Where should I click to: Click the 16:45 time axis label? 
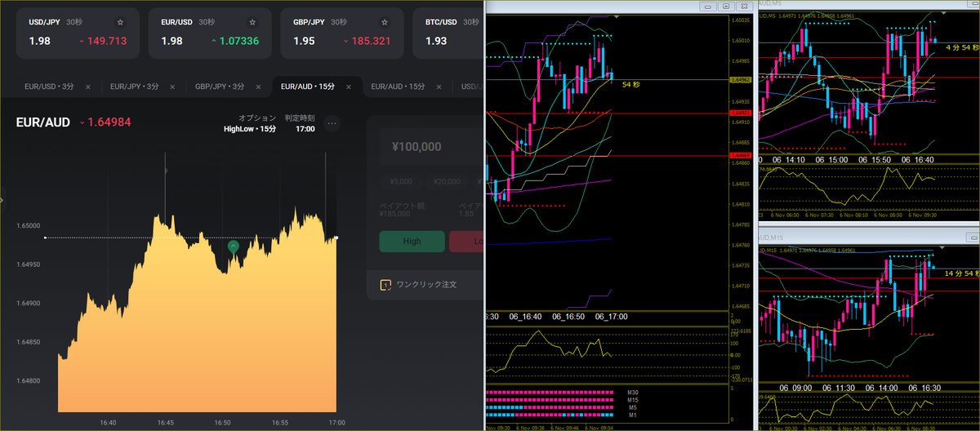pyautogui.click(x=165, y=423)
